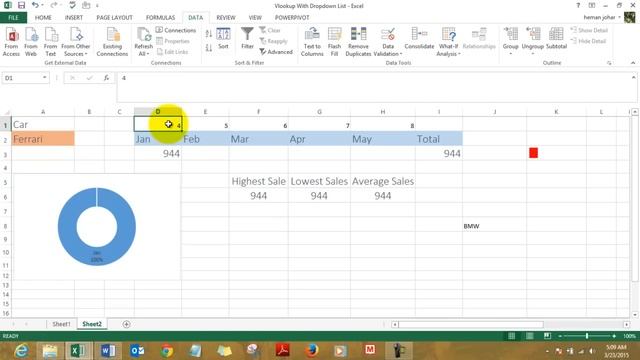640x360 pixels.
Task: Open the Outline group dialog launcher
Action: pyautogui.click(x=609, y=63)
